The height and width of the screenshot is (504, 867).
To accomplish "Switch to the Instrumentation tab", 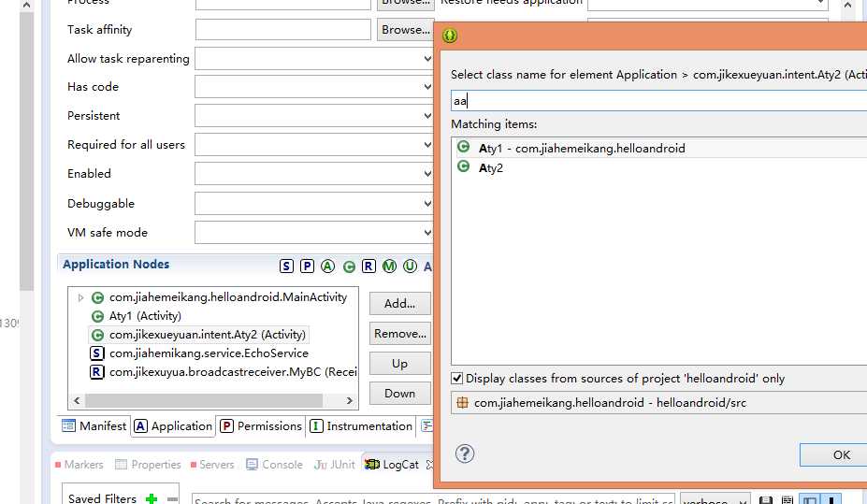I will 362,426.
